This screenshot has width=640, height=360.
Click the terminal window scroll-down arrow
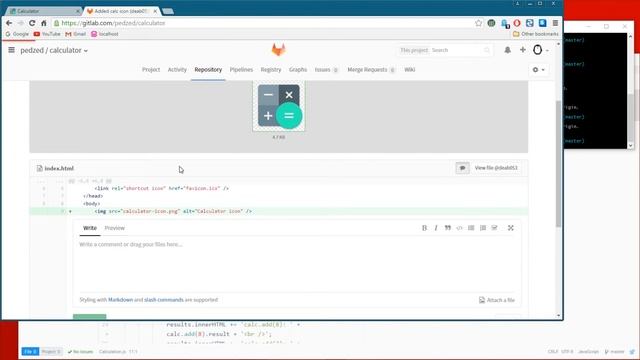[x=631, y=145]
